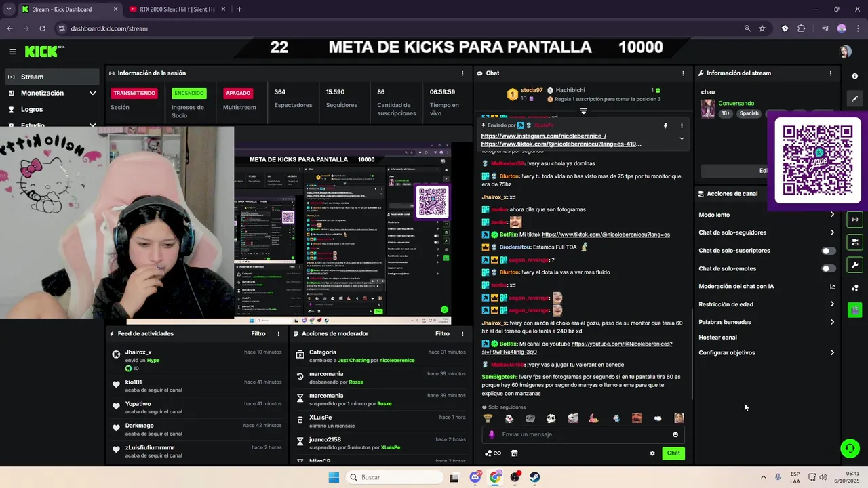The image size is (868, 488).
Task: Open the shop icon below message box
Action: click(514, 453)
